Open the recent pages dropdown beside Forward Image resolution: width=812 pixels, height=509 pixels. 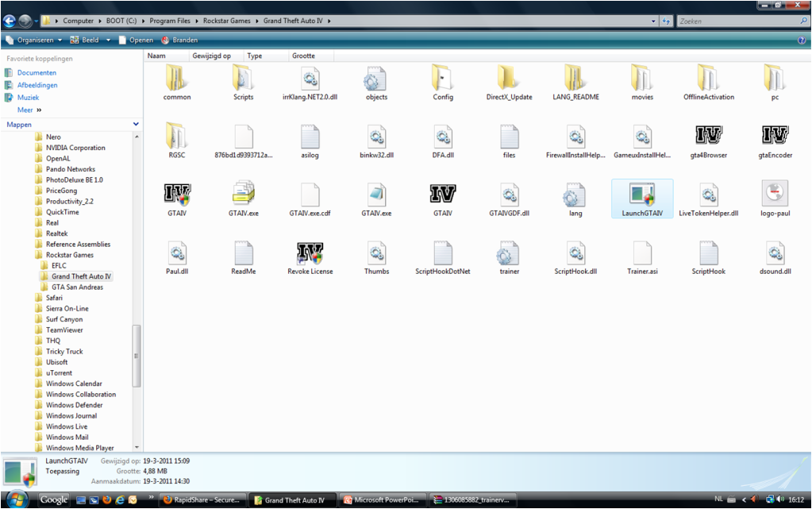37,21
